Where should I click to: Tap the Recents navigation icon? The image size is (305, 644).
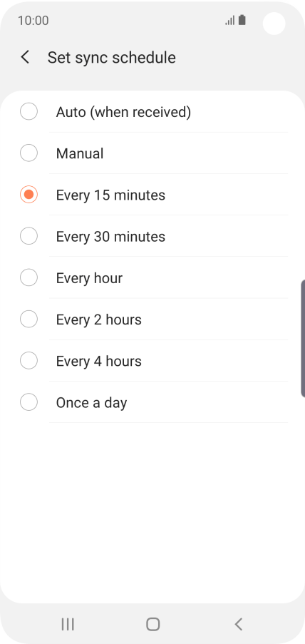(x=68, y=624)
